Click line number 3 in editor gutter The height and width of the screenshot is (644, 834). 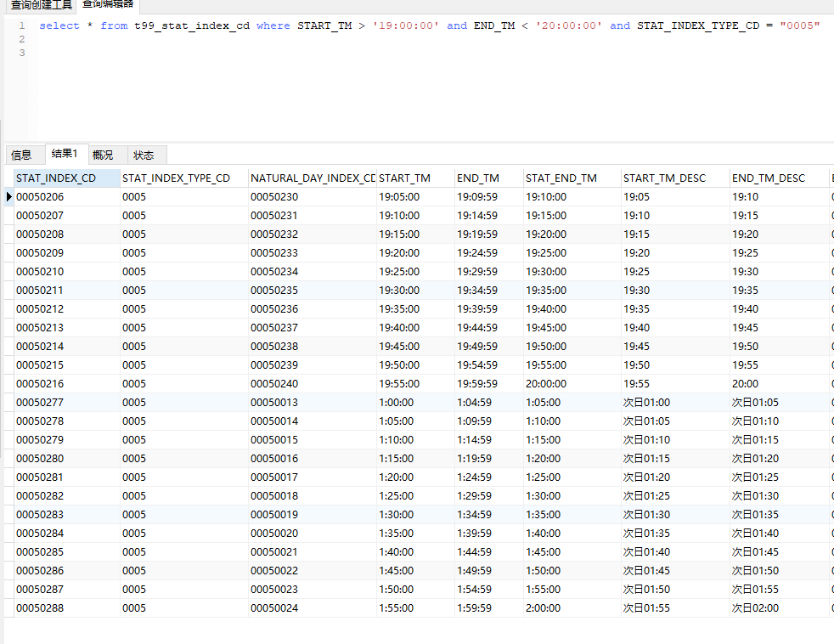[22, 53]
